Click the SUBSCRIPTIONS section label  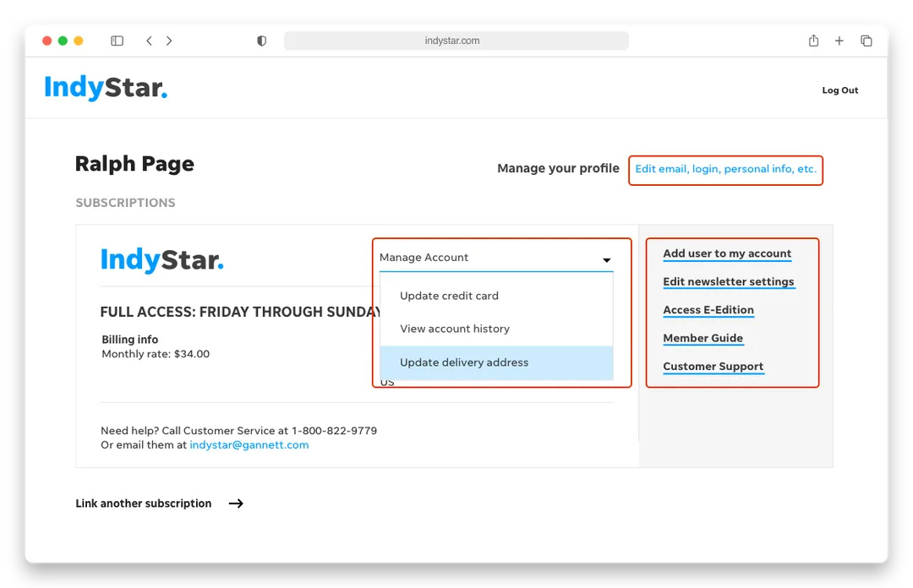[x=125, y=203]
